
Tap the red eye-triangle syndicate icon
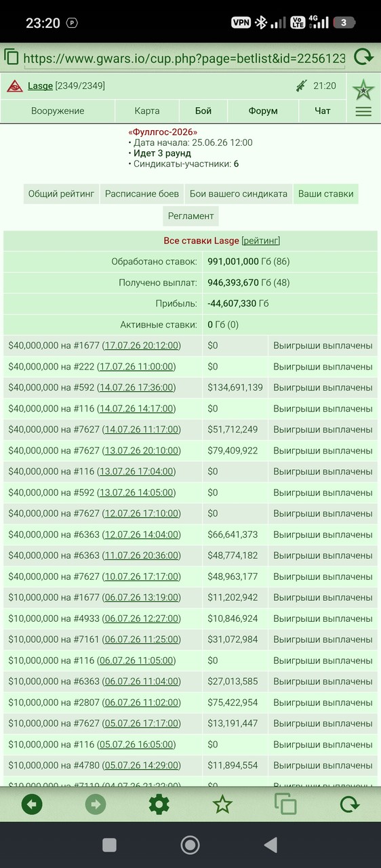pos(15,86)
